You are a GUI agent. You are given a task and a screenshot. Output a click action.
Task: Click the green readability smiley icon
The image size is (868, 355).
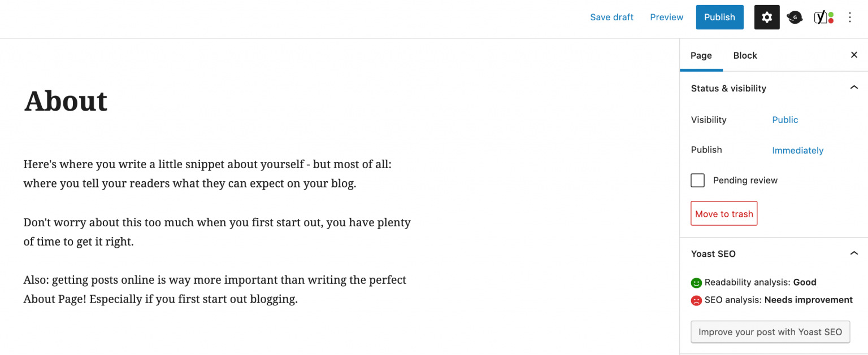pyautogui.click(x=696, y=282)
